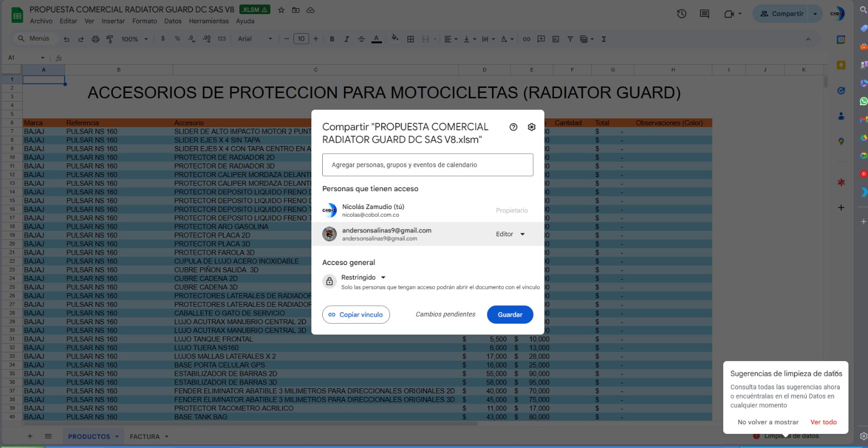Open the comments panel icon

click(704, 14)
